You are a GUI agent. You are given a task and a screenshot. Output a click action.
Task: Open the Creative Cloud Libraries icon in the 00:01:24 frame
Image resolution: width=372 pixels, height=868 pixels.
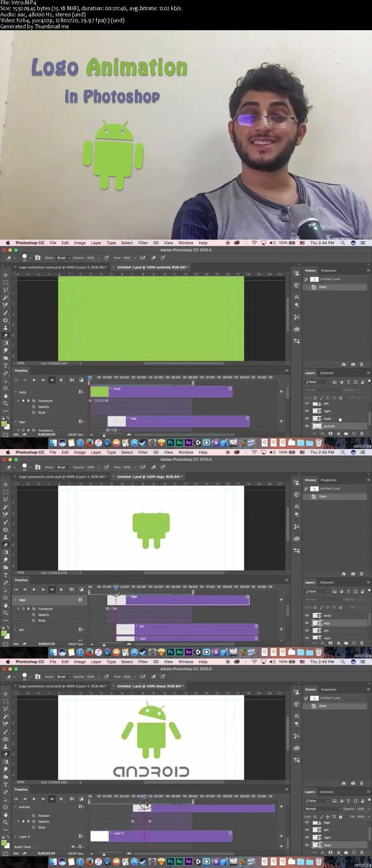point(296,748)
